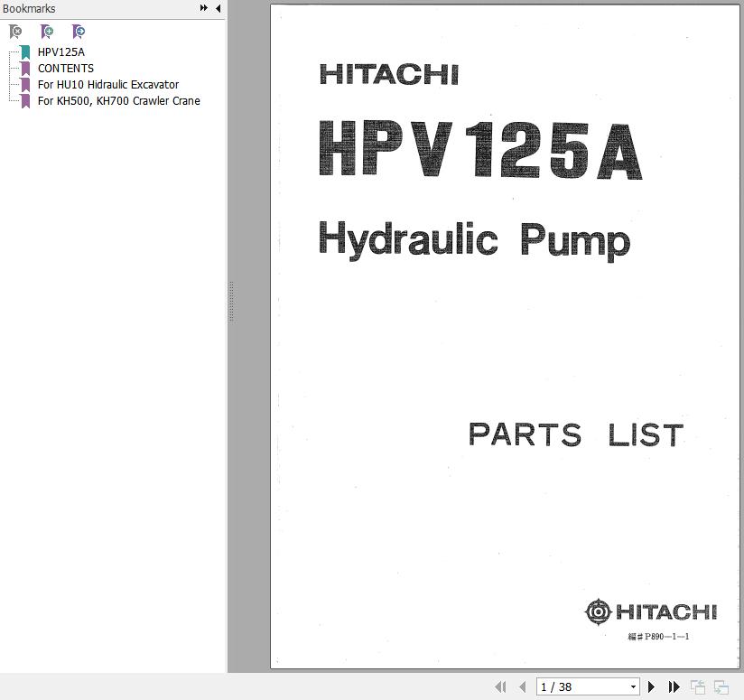The width and height of the screenshot is (744, 700).
Task: Open the page number dropdown arrow
Action: tap(634, 686)
